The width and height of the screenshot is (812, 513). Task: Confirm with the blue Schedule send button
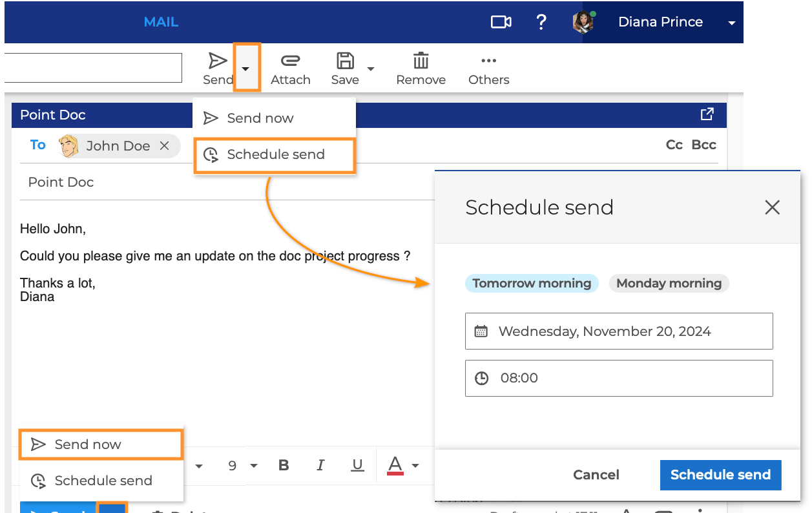point(720,475)
